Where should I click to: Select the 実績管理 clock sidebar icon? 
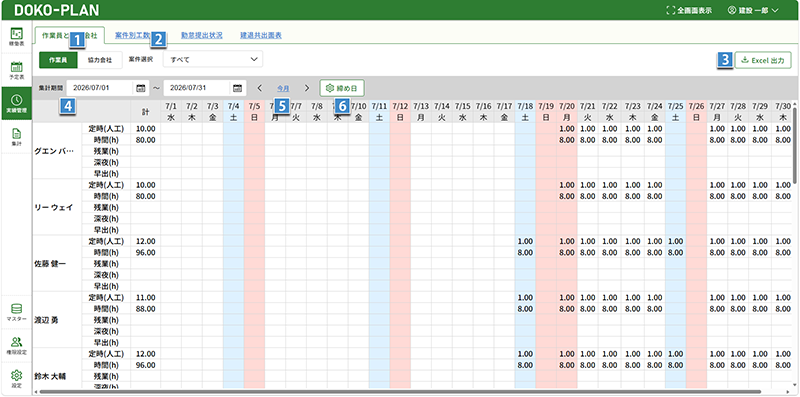tap(17, 103)
